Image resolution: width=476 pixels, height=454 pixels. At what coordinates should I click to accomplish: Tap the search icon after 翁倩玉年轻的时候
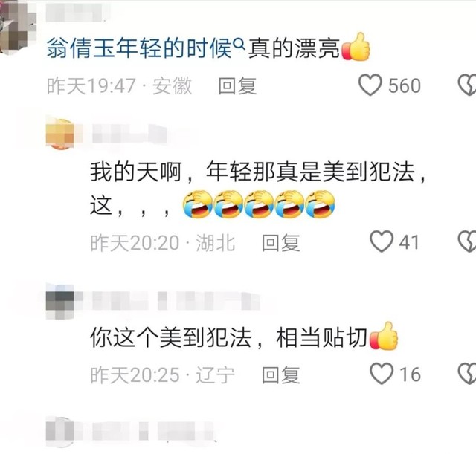click(239, 45)
